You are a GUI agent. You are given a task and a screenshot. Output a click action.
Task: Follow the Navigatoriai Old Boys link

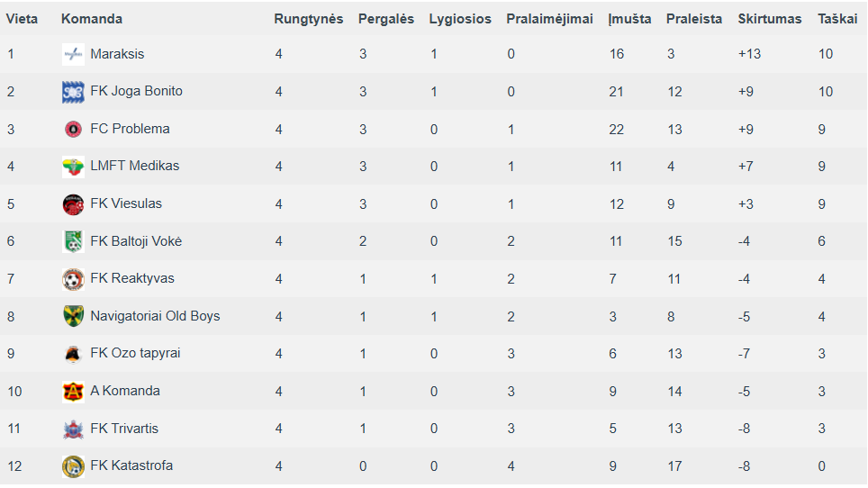(x=155, y=316)
